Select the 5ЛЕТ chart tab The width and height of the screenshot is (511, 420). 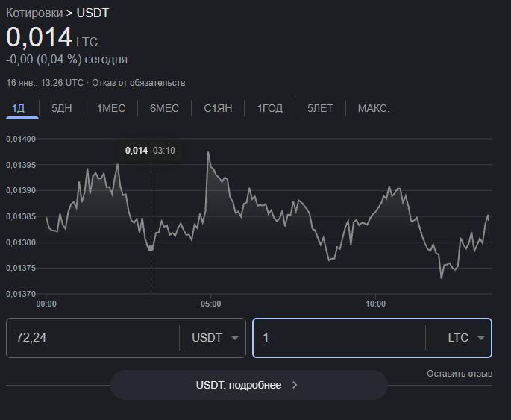pos(320,108)
